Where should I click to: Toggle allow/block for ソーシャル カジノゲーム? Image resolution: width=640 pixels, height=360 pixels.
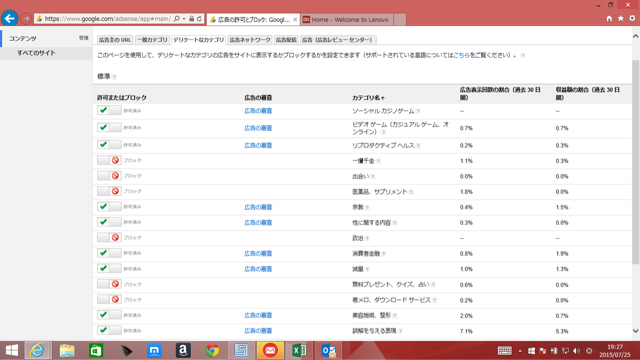(109, 110)
